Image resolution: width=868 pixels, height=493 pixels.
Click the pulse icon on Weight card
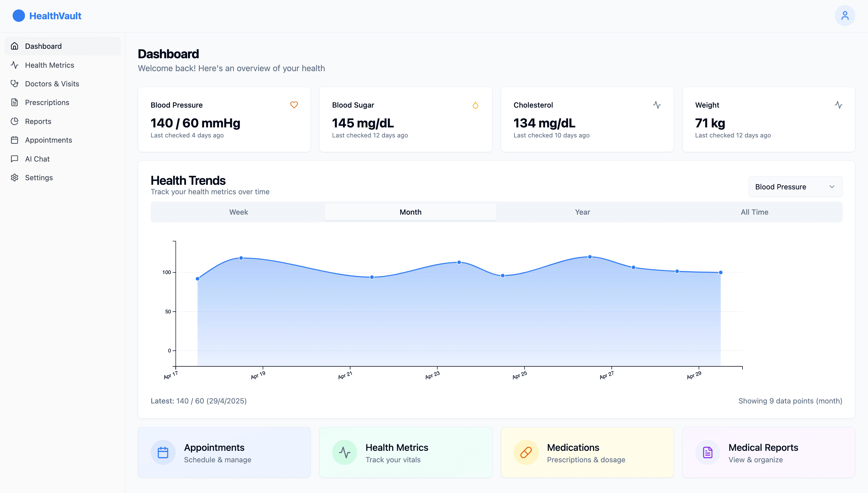tap(838, 105)
